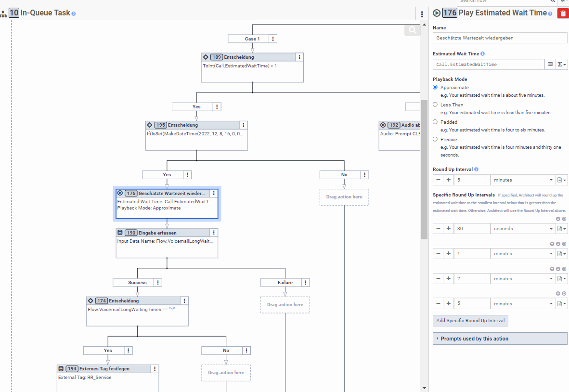Increase the 30 seconds interval value

(449, 228)
